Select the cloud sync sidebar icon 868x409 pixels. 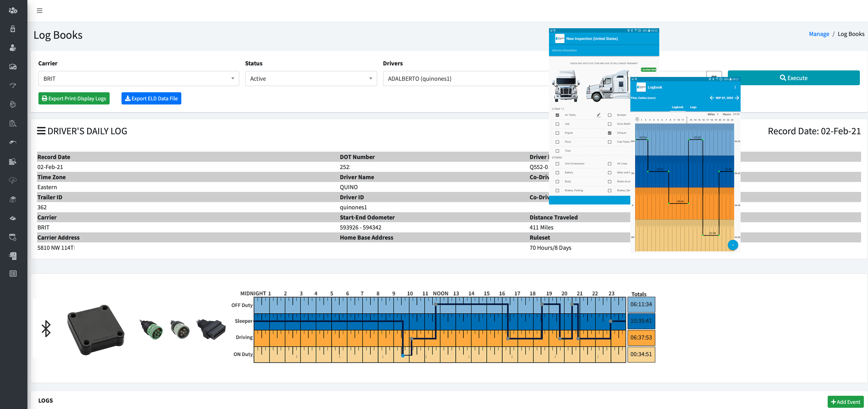[13, 180]
